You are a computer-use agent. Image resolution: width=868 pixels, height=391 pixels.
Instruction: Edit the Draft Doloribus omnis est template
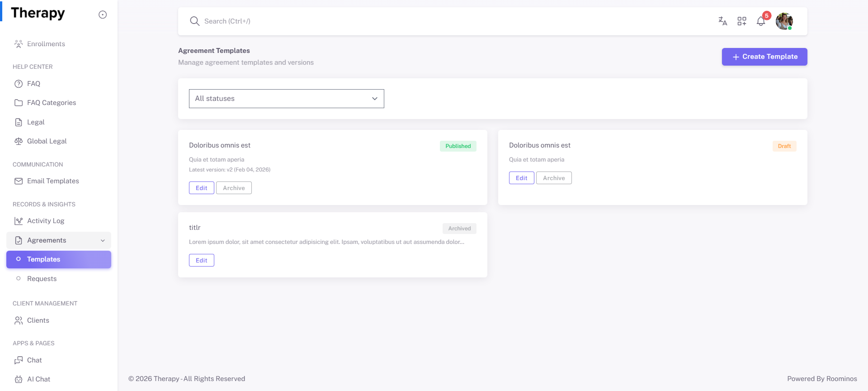coord(522,178)
